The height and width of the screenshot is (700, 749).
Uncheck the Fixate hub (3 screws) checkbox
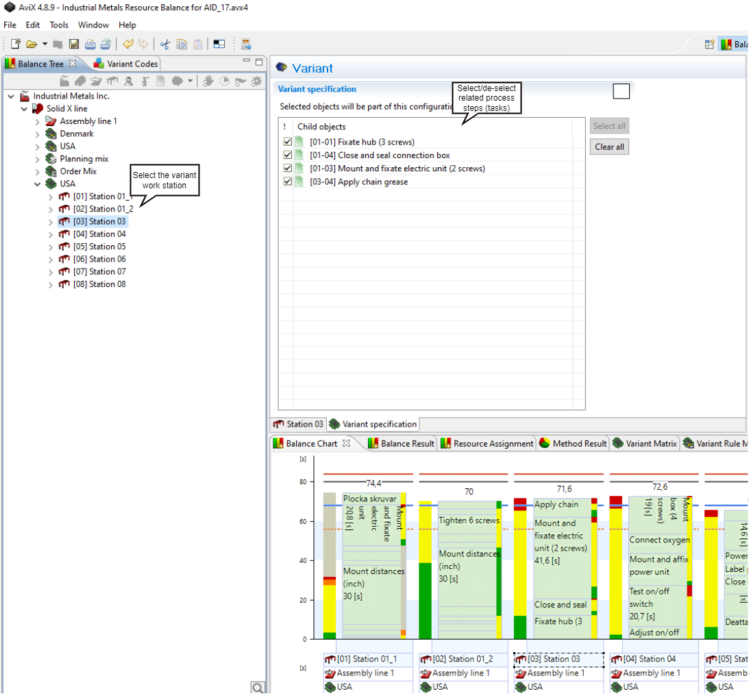coord(288,142)
